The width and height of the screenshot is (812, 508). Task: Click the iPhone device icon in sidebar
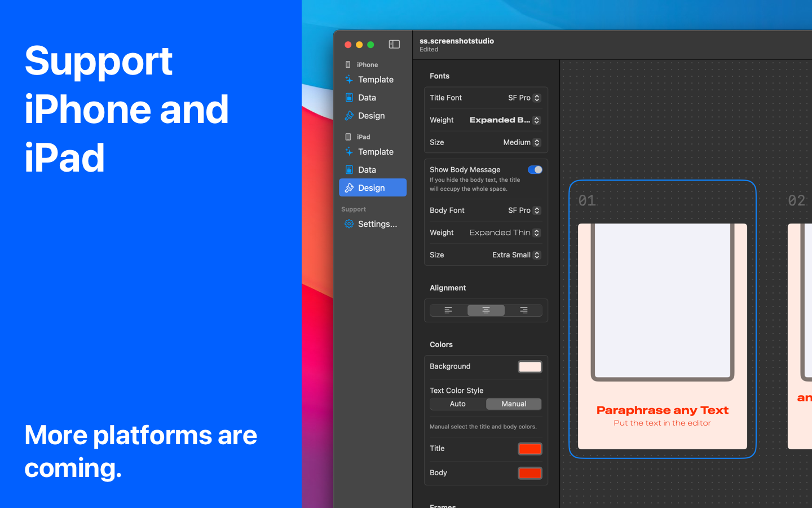point(348,65)
